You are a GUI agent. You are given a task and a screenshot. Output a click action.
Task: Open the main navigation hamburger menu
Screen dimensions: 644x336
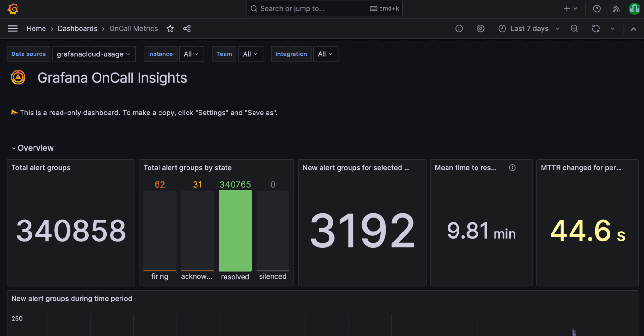pos(13,28)
